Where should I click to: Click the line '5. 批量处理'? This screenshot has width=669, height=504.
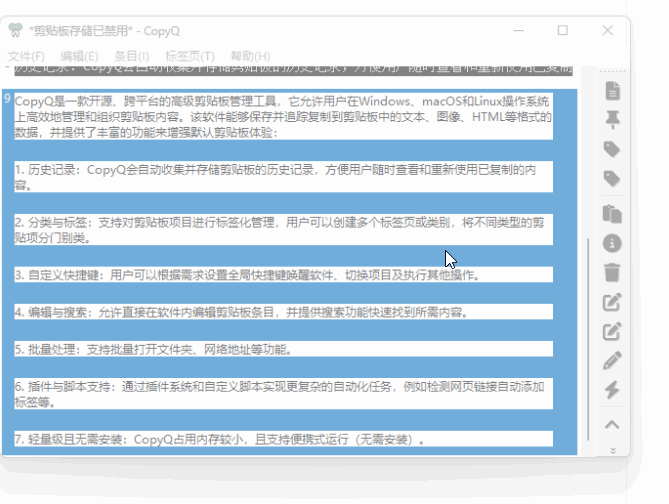[x=283, y=349]
